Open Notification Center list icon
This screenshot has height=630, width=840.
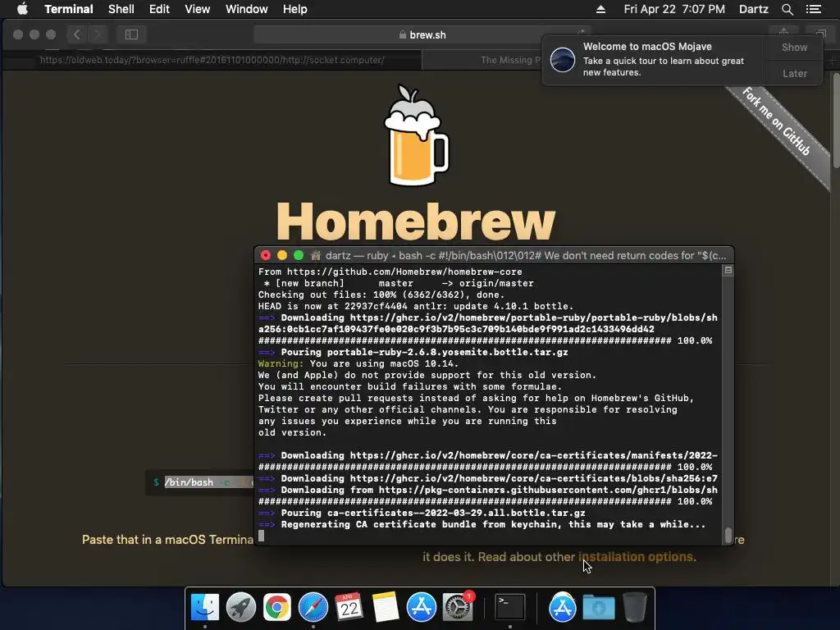tap(813, 9)
